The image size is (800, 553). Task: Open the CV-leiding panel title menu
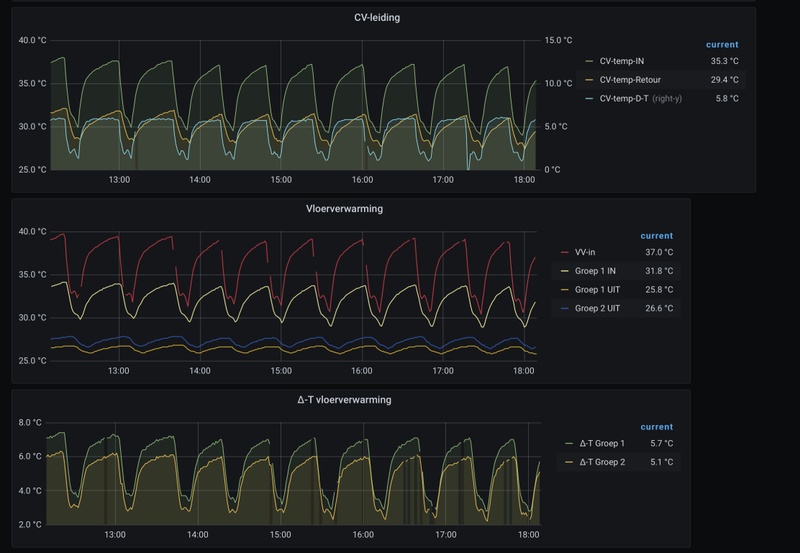pyautogui.click(x=377, y=17)
